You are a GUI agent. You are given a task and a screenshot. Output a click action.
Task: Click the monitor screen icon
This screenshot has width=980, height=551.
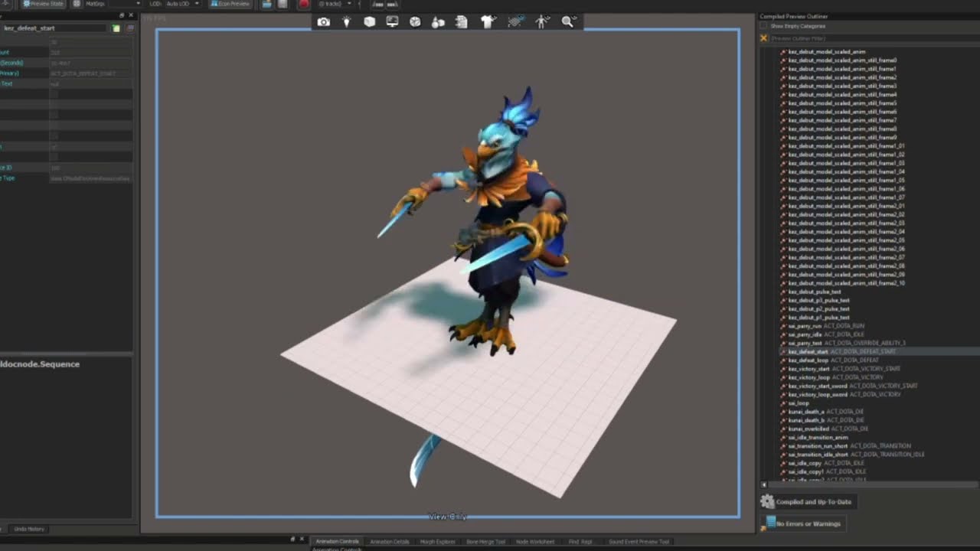392,22
